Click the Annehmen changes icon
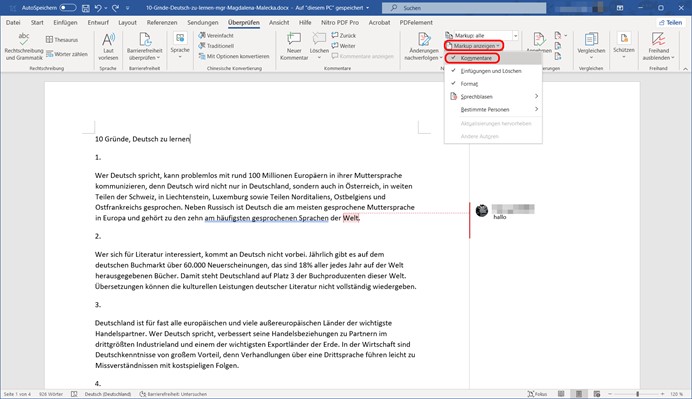The height and width of the screenshot is (399, 692). (x=539, y=39)
